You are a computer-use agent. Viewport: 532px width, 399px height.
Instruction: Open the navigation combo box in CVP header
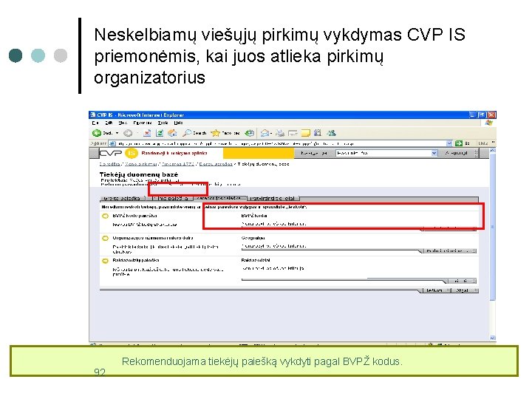[x=386, y=154]
